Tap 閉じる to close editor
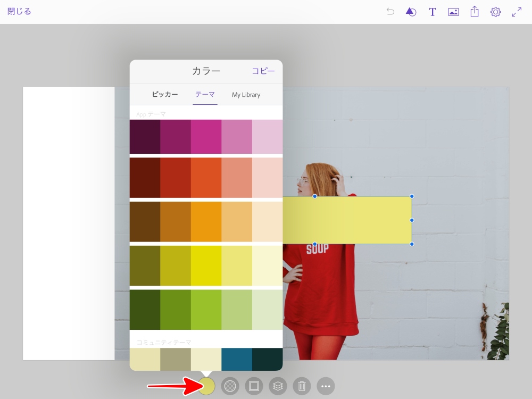This screenshot has width=532, height=399. 19,12
